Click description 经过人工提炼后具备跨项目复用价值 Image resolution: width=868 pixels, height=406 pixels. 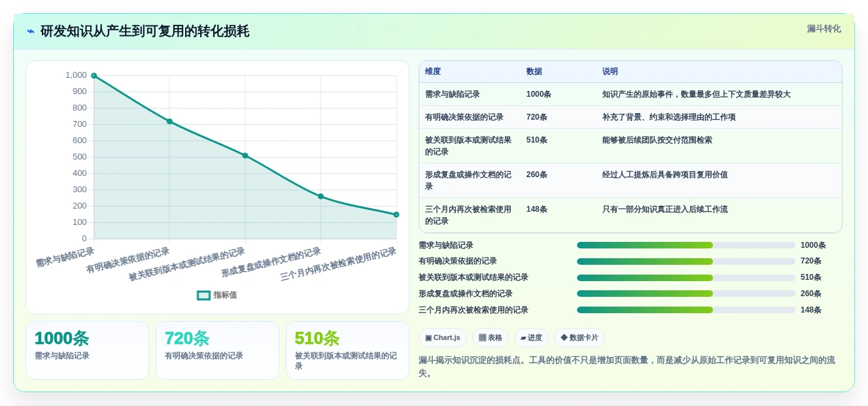click(x=665, y=175)
